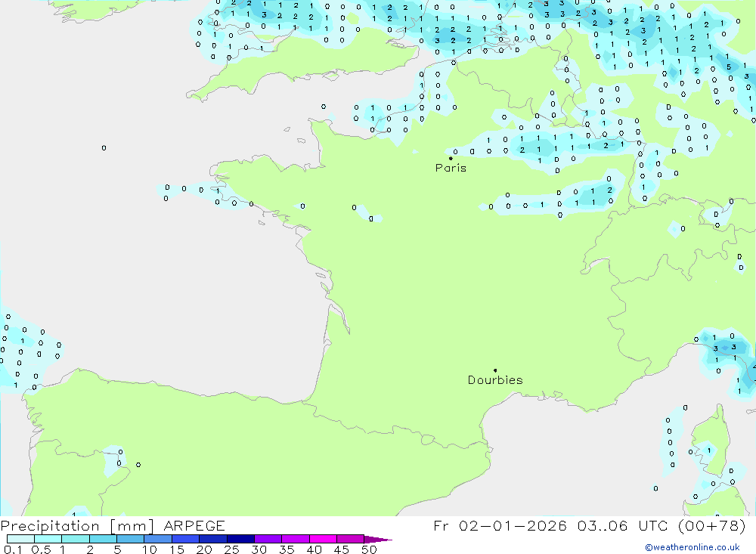Select the magenta 40 mm legend swatch
The image size is (756, 554).
(323, 539)
